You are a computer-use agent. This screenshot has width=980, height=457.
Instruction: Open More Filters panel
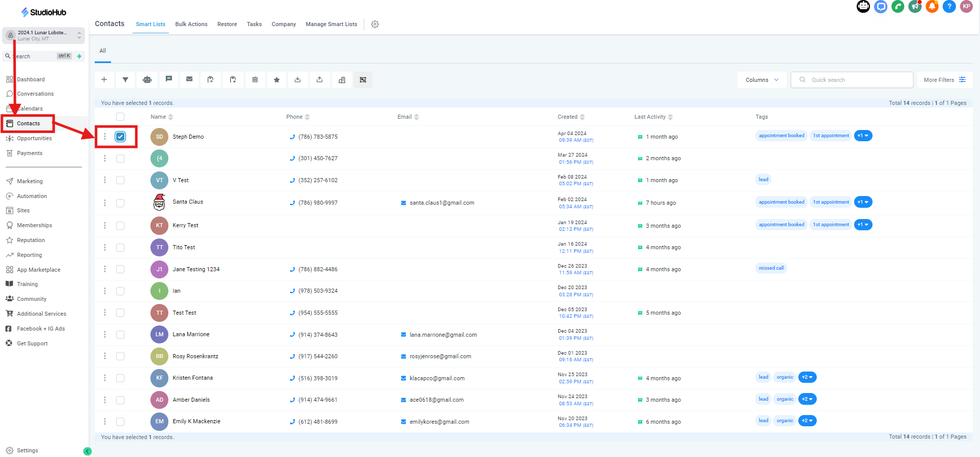click(x=945, y=80)
